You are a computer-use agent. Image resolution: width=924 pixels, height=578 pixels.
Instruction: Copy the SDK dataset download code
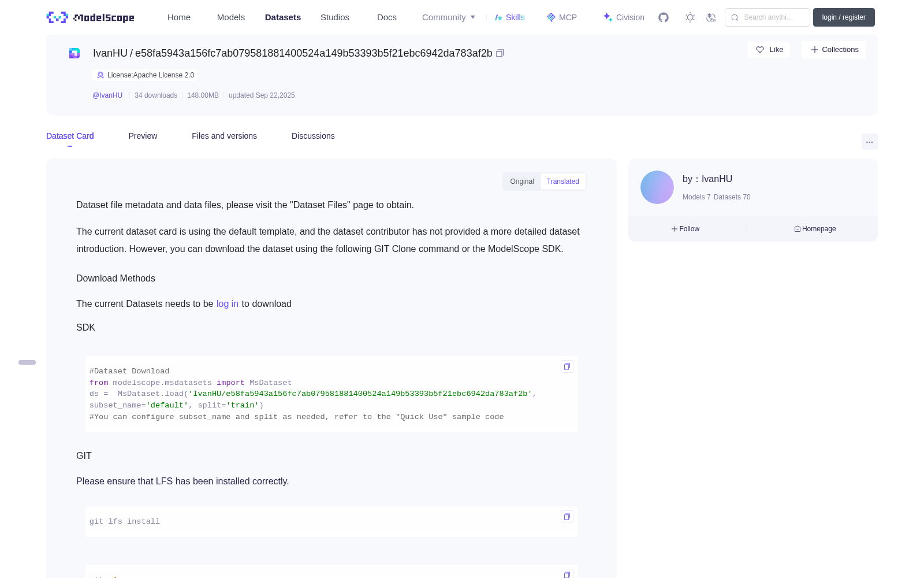[x=567, y=366]
